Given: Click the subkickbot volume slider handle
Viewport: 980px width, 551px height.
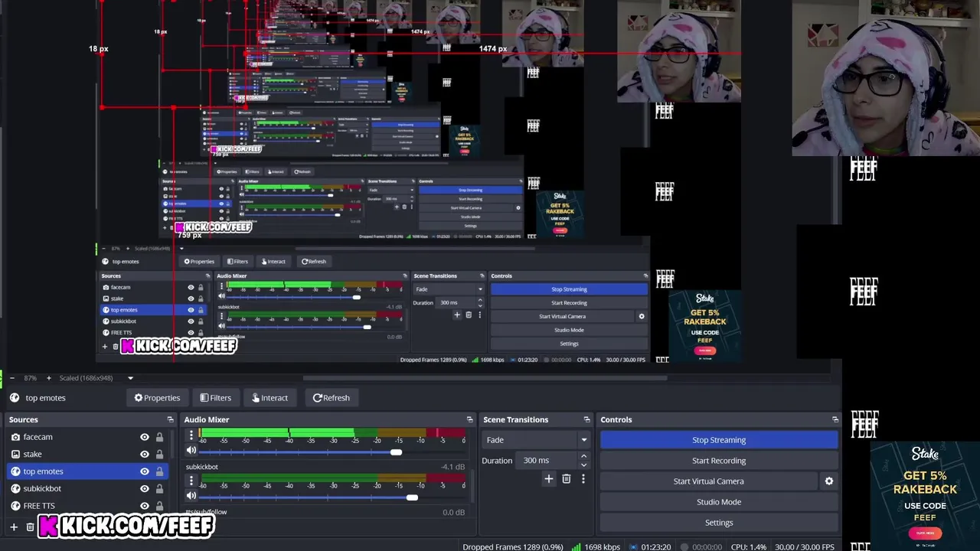Looking at the screenshot, I should pyautogui.click(x=412, y=498).
